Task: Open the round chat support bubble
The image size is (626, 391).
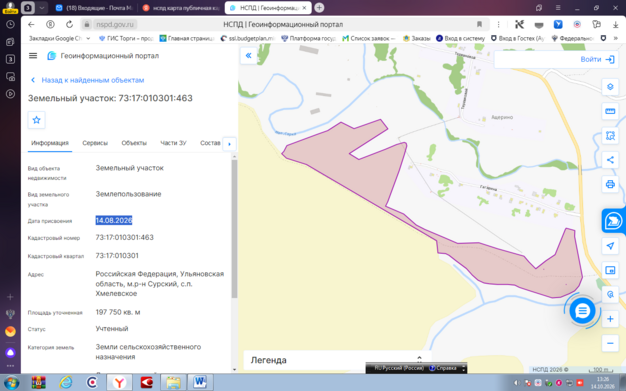Action: click(582, 310)
